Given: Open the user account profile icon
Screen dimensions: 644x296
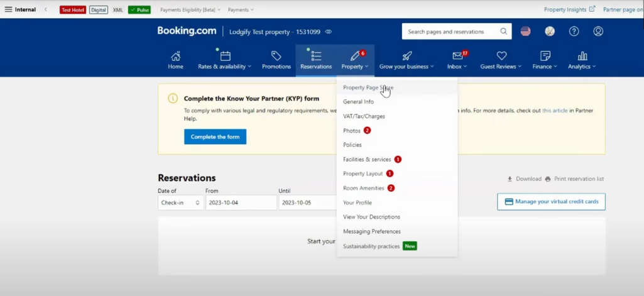Looking at the screenshot, I should (x=598, y=31).
